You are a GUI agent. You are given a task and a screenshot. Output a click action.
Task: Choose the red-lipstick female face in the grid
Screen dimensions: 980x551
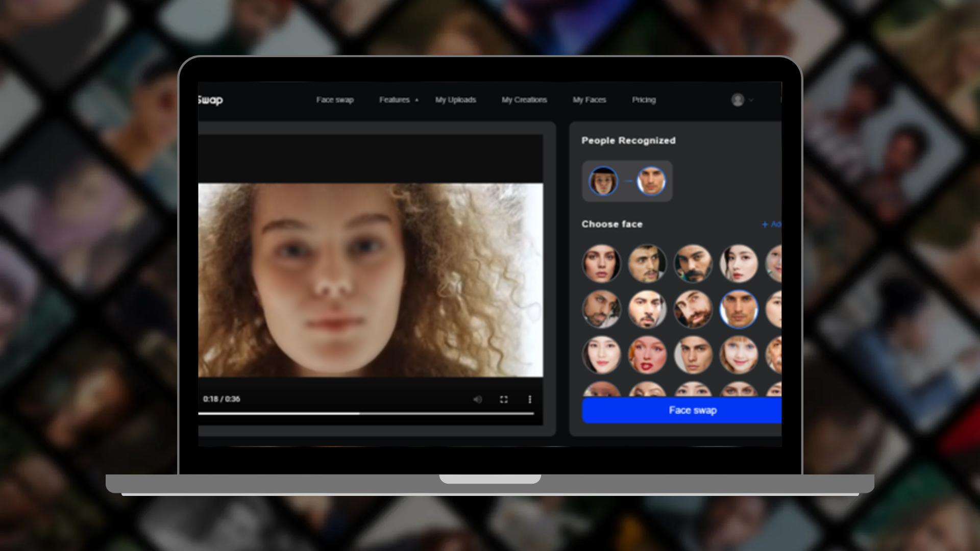point(647,356)
